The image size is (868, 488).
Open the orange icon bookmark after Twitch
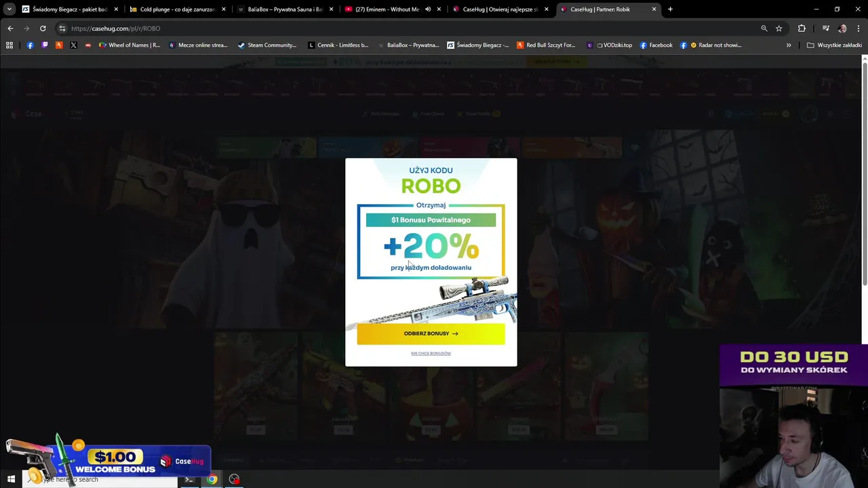(x=59, y=45)
